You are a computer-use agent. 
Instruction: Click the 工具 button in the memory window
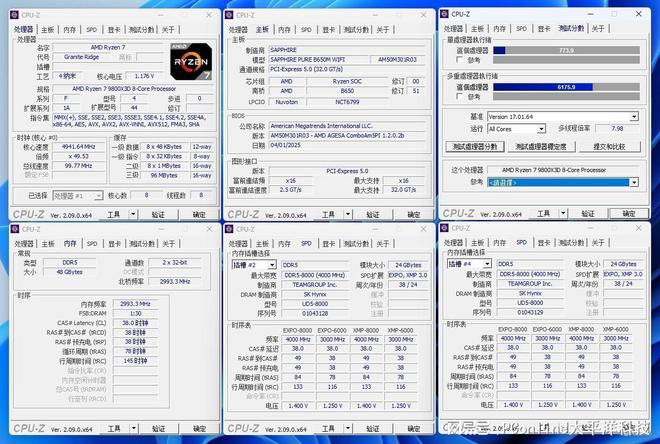pyautogui.click(x=114, y=428)
